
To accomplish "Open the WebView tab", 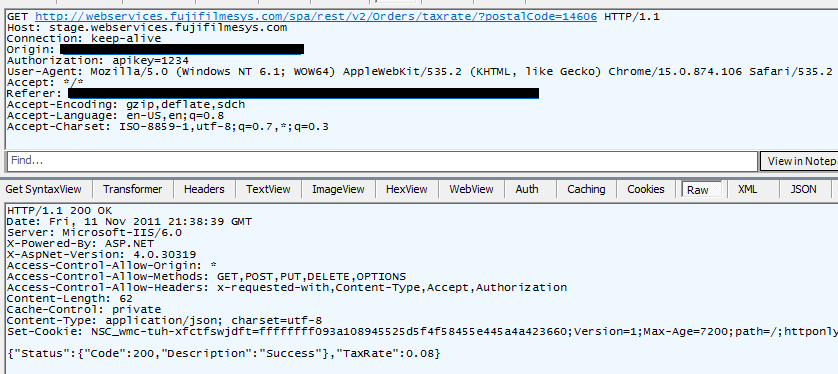I will pyautogui.click(x=471, y=189).
